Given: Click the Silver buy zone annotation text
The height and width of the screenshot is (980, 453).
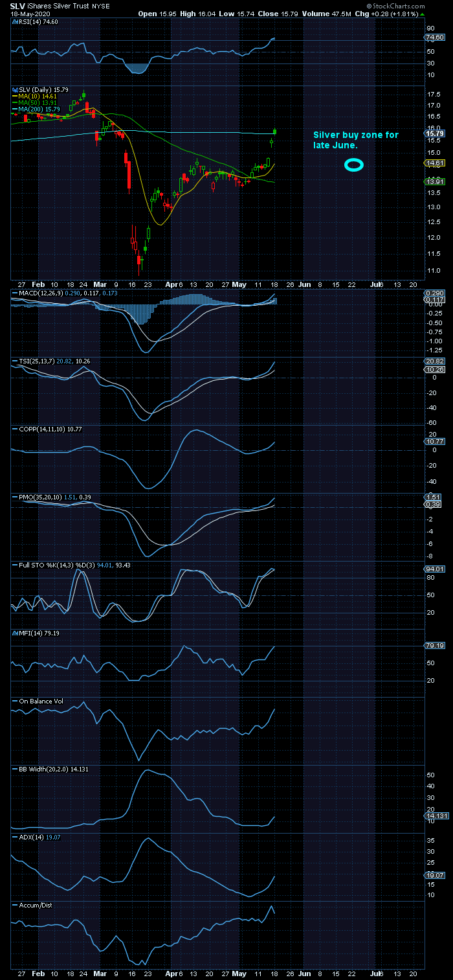Looking at the screenshot, I should [x=356, y=140].
